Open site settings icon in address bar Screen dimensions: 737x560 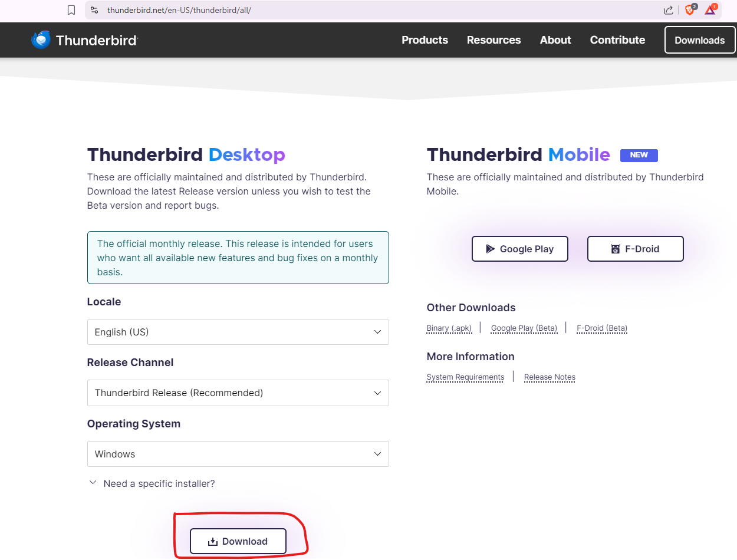tap(94, 10)
